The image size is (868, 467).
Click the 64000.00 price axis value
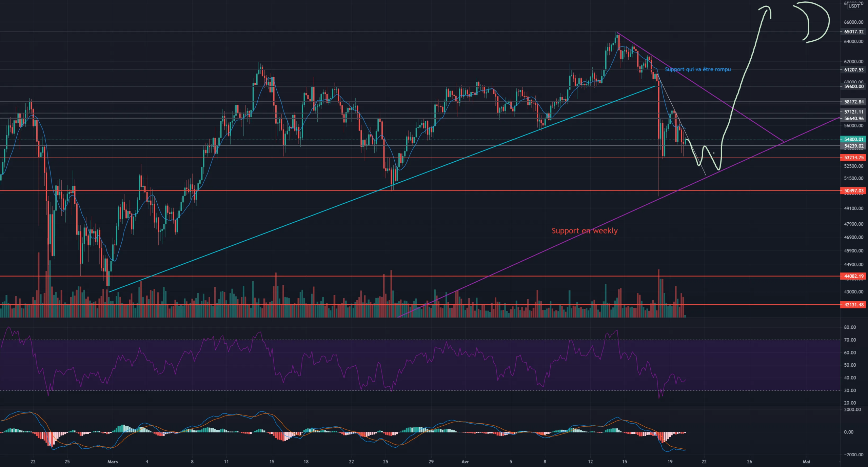click(853, 42)
